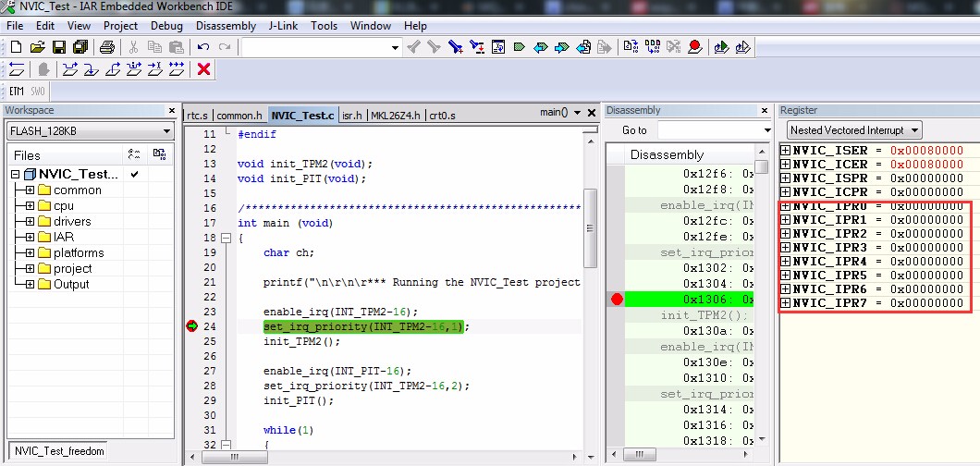980x466 pixels.
Task: Toggle the breakpoint on line 24
Action: (x=192, y=326)
